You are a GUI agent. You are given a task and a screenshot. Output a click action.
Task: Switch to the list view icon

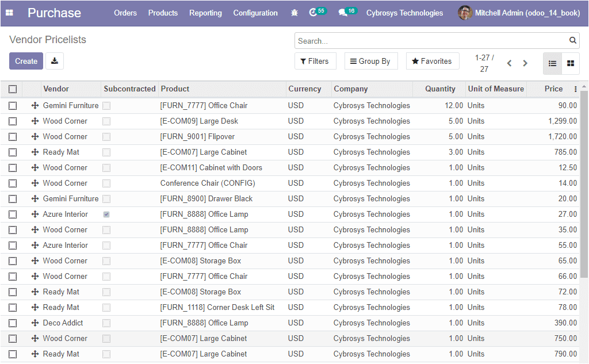pyautogui.click(x=552, y=63)
